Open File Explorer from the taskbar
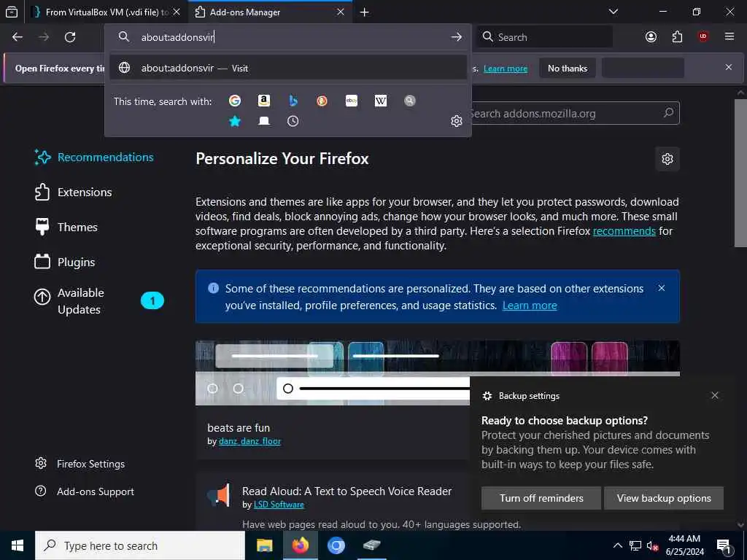This screenshot has width=747, height=560. pos(264,545)
